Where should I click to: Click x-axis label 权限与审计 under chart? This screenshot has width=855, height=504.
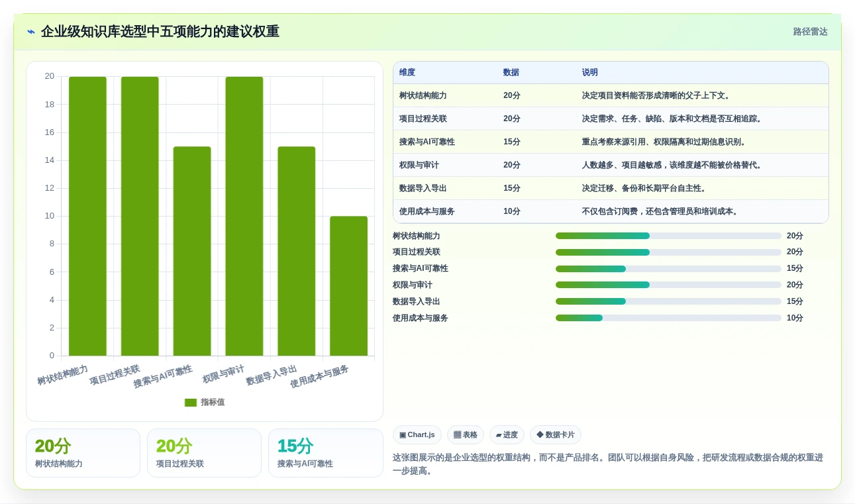click(x=223, y=374)
